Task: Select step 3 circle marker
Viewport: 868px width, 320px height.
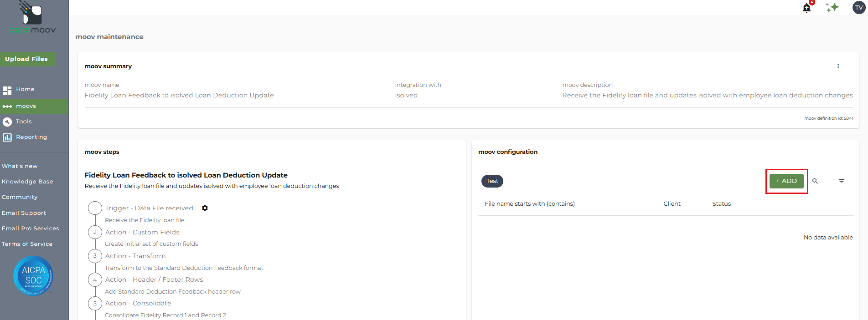Action: [x=95, y=256]
